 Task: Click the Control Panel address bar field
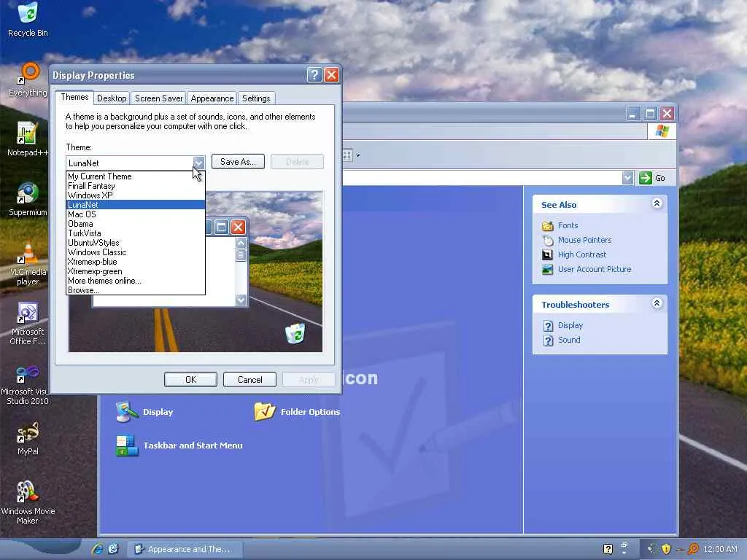[482, 178]
